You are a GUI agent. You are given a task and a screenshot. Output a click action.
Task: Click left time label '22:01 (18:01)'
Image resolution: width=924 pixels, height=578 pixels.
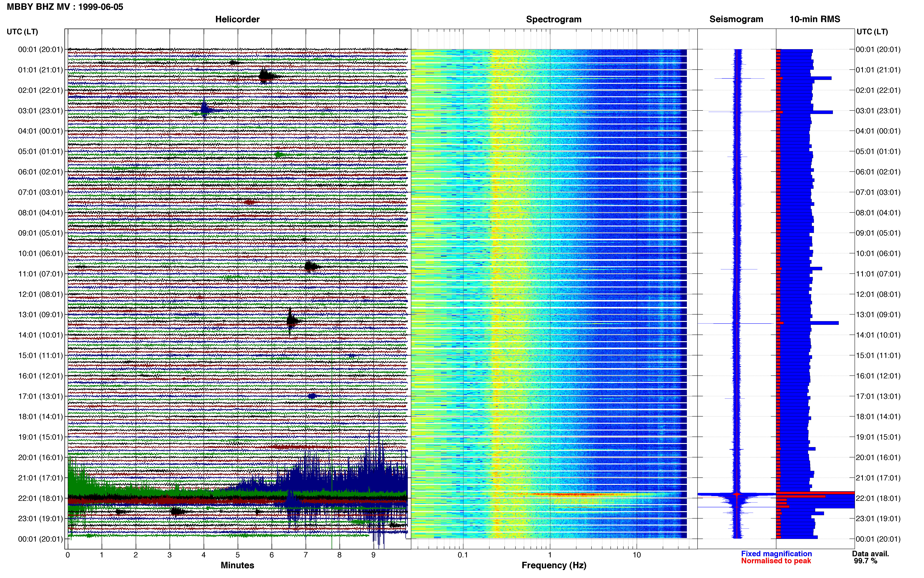click(x=41, y=498)
